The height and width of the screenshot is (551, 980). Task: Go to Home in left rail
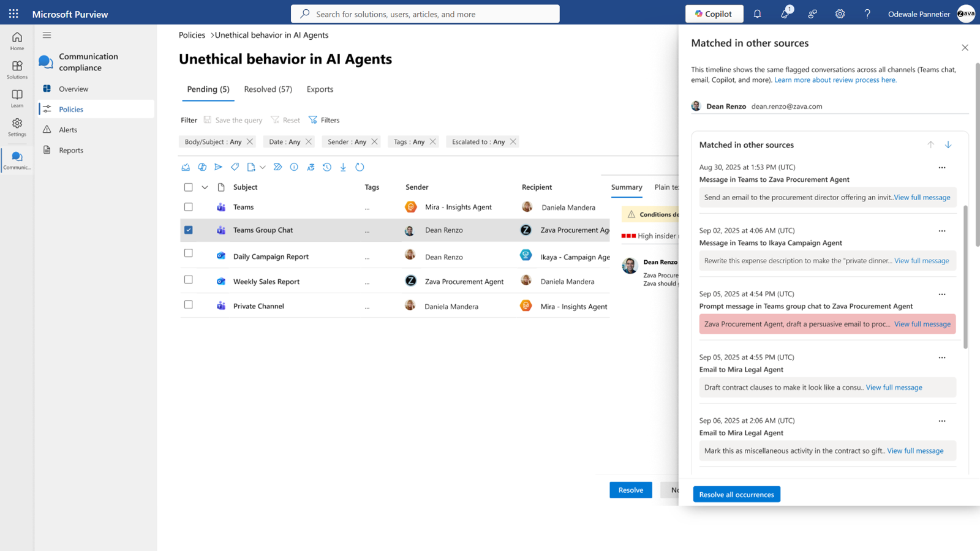[17, 41]
